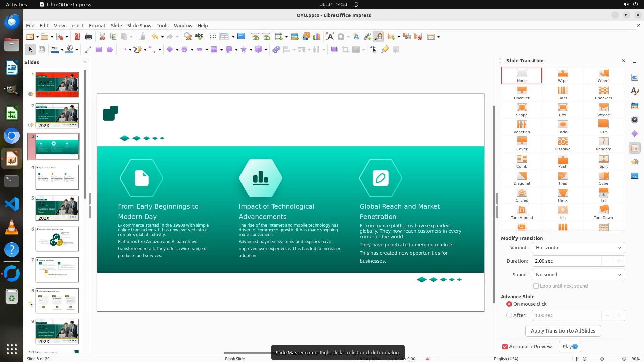Select the Ellipse drawing tool
Screen dimensions: 644x362
[x=109, y=50]
